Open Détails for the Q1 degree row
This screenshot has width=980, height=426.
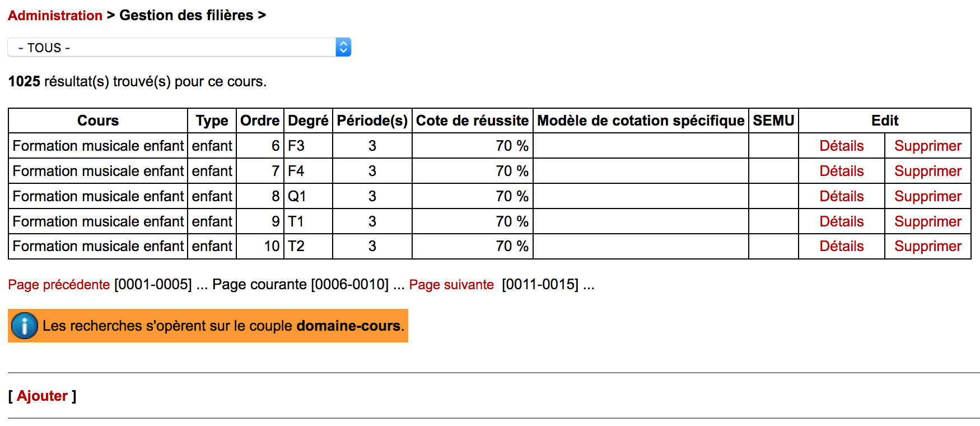point(841,196)
